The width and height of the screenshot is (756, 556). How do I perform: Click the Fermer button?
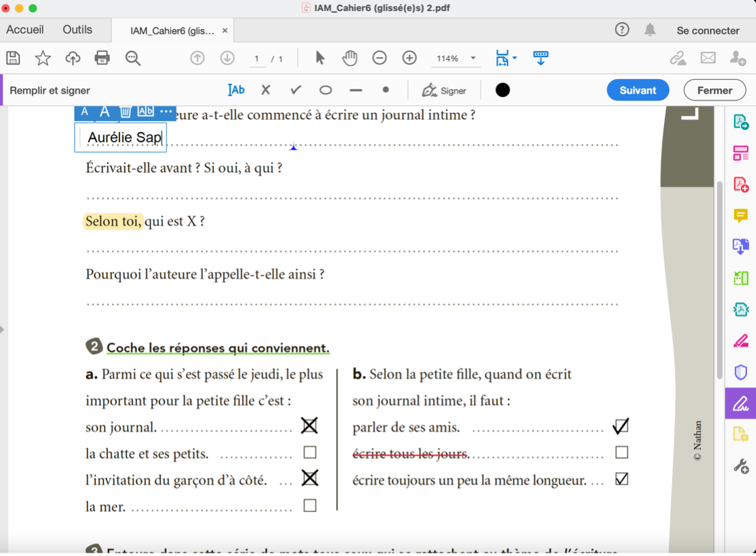point(715,90)
